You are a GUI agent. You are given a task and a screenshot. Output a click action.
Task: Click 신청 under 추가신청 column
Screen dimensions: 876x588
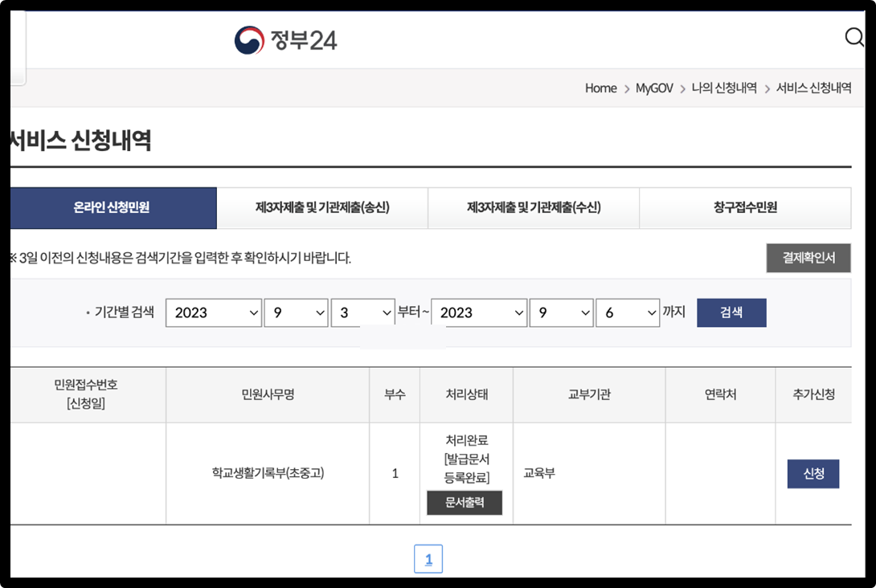tap(813, 474)
